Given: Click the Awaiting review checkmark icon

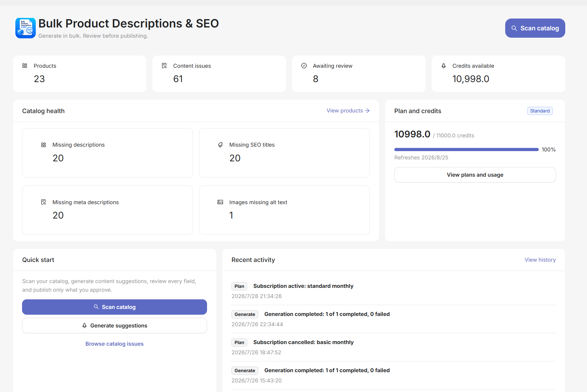Looking at the screenshot, I should click(x=304, y=66).
